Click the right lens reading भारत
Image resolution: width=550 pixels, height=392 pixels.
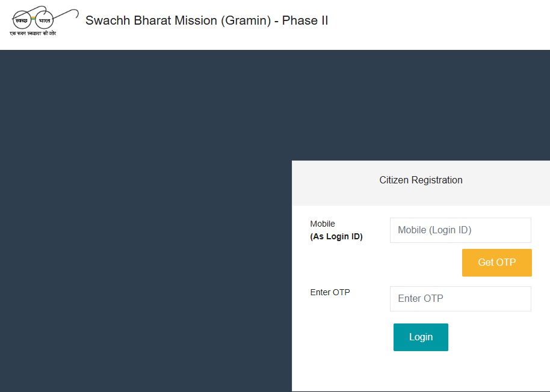click(x=45, y=20)
